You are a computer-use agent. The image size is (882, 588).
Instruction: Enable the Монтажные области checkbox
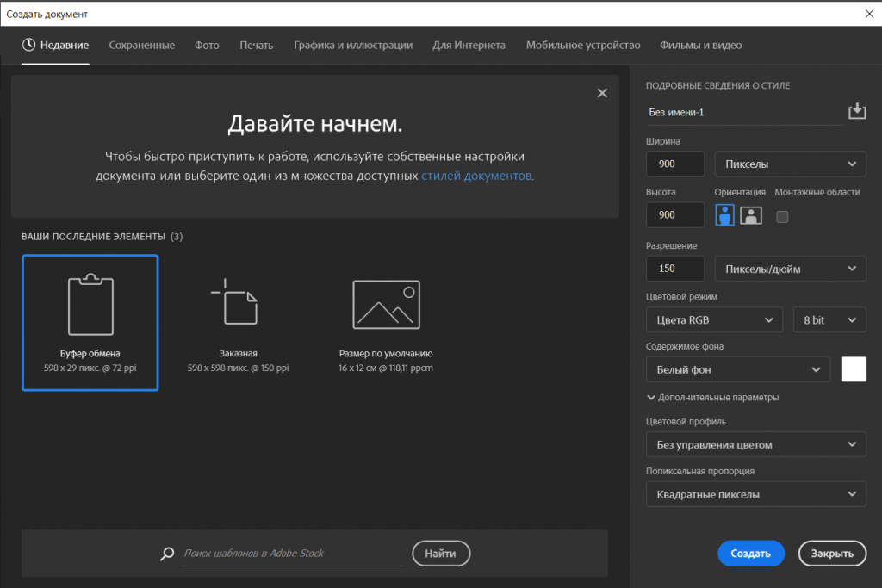click(x=782, y=217)
